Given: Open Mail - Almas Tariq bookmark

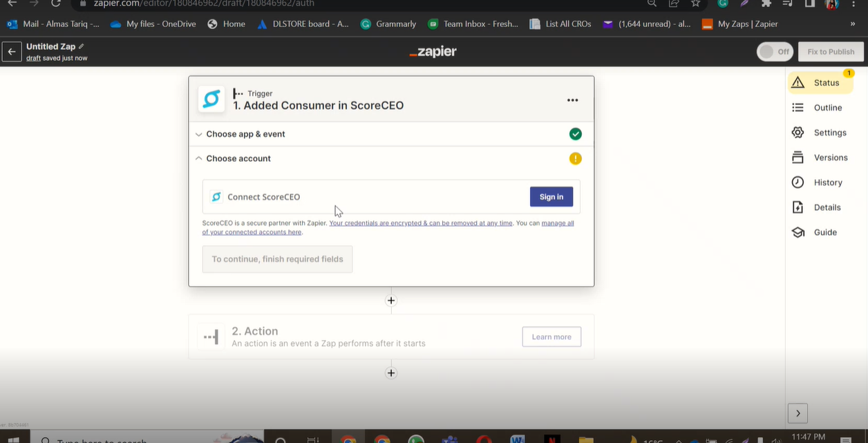Looking at the screenshot, I should pyautogui.click(x=53, y=24).
